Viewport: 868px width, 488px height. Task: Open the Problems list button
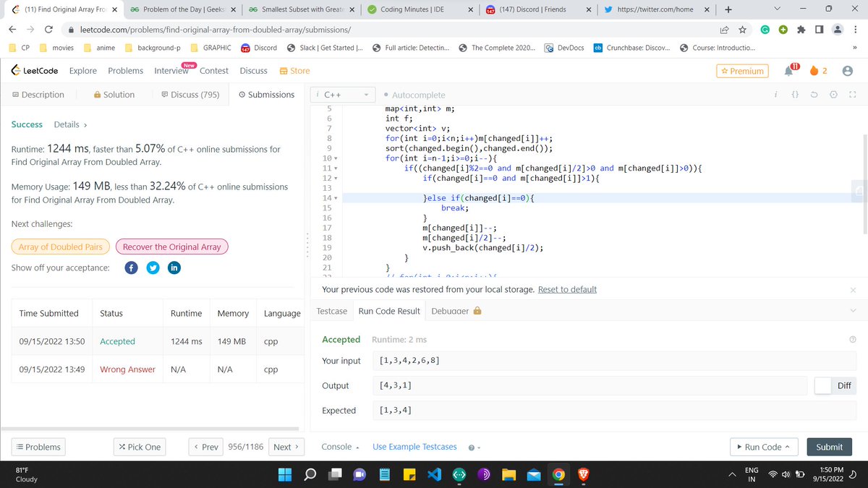(38, 447)
